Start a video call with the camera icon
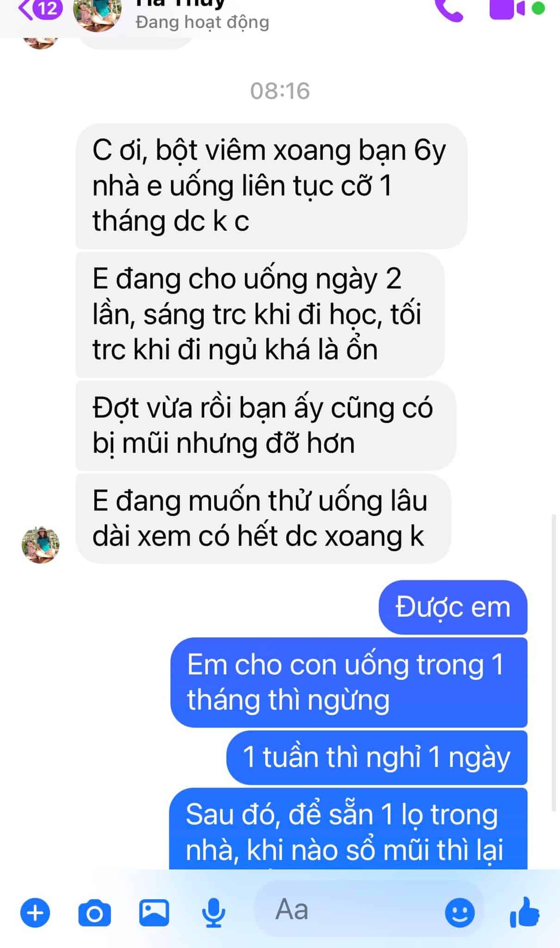Image resolution: width=560 pixels, height=948 pixels. click(x=507, y=9)
